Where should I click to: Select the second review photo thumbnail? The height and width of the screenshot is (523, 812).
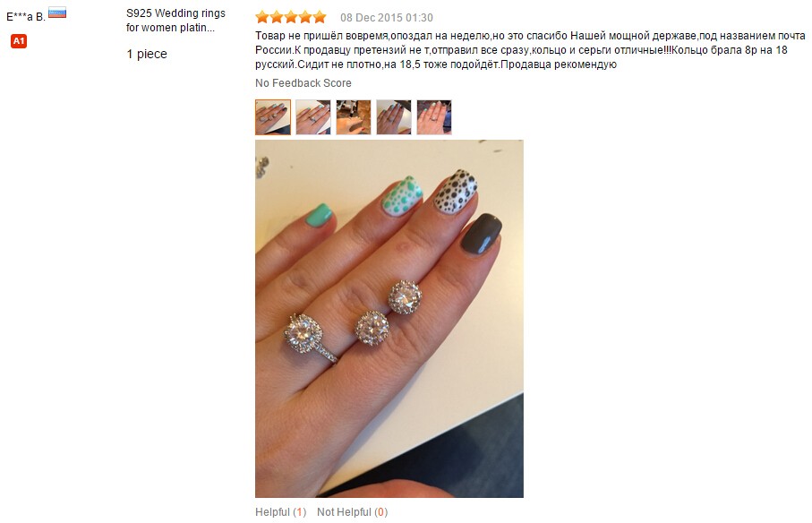click(312, 117)
